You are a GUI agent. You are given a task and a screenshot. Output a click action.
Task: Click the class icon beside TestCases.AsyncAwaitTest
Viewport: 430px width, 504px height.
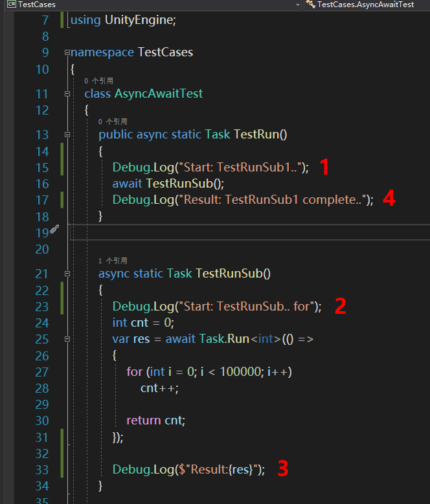(x=310, y=4)
